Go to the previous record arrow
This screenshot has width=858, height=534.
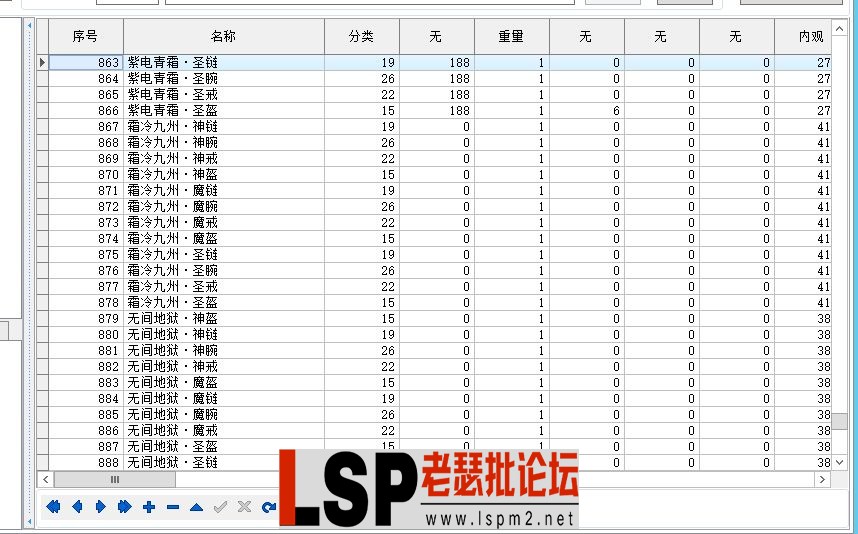coord(77,507)
